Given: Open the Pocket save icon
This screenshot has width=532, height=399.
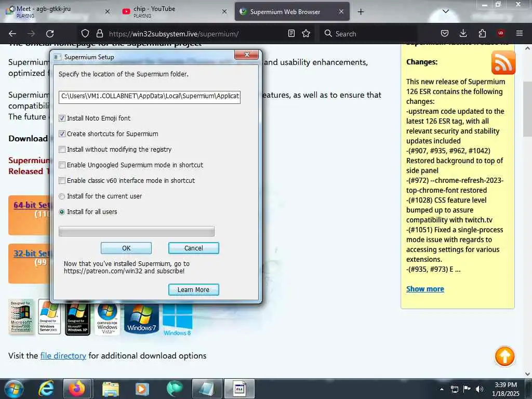Looking at the screenshot, I should 445,33.
